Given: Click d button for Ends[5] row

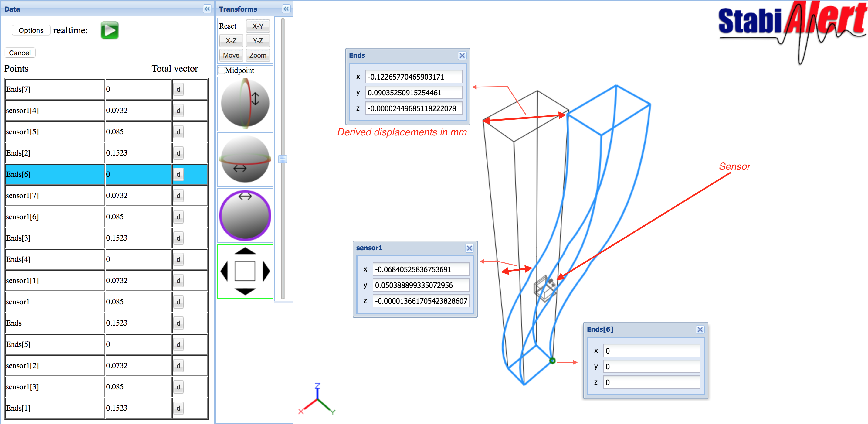Looking at the screenshot, I should click(178, 344).
